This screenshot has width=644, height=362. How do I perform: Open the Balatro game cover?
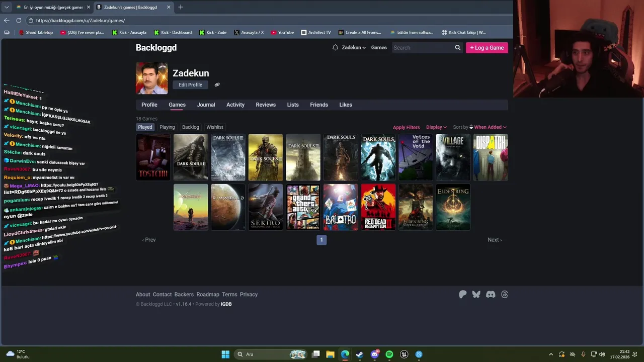coord(341,207)
